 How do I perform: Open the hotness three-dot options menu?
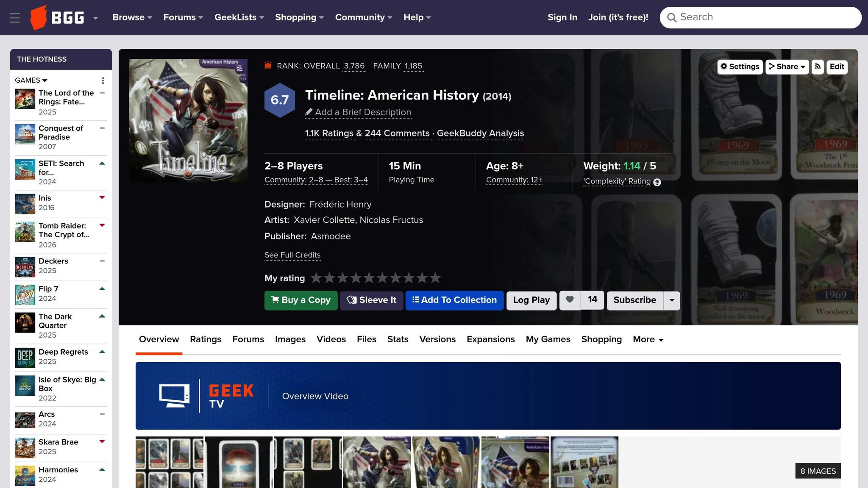coord(103,80)
